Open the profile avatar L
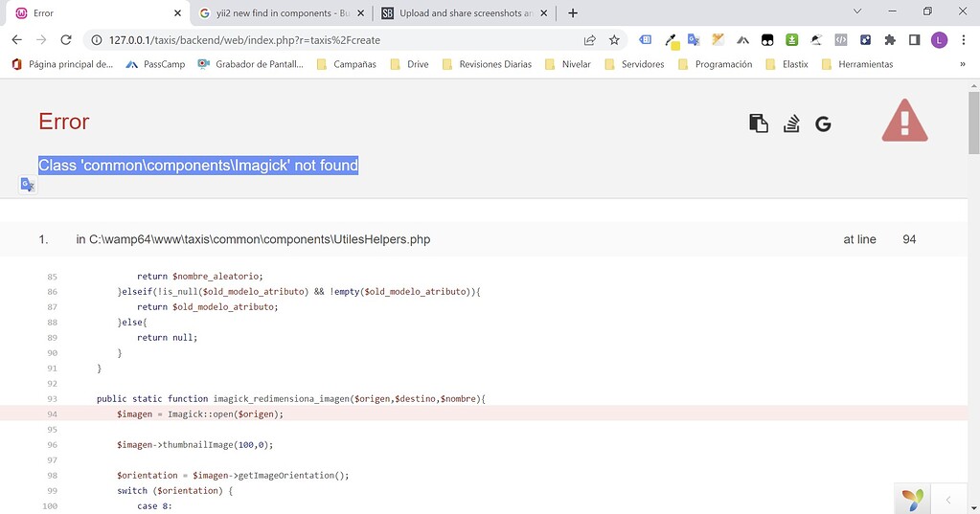980x514 pixels. [x=939, y=40]
